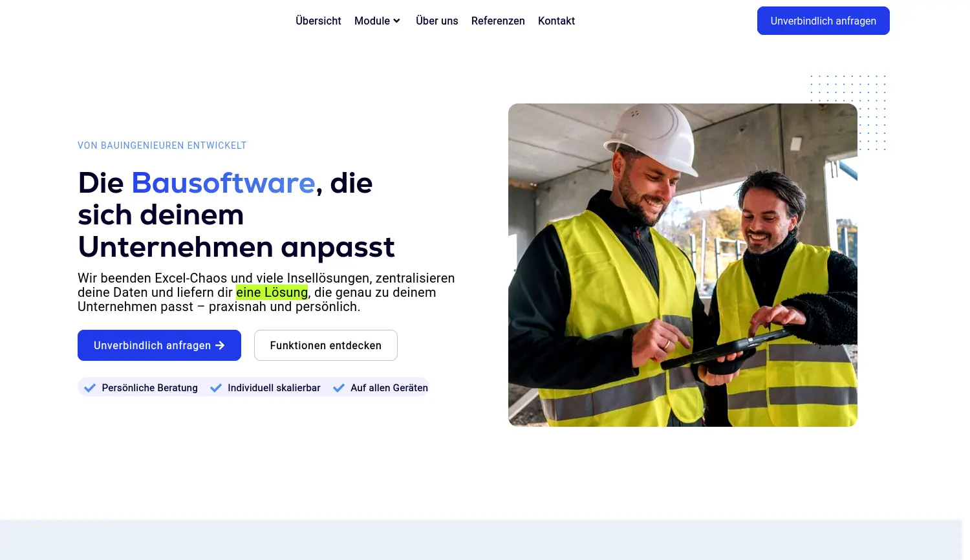Click the hero Unverbindlich anfragen button

pyautogui.click(x=159, y=345)
